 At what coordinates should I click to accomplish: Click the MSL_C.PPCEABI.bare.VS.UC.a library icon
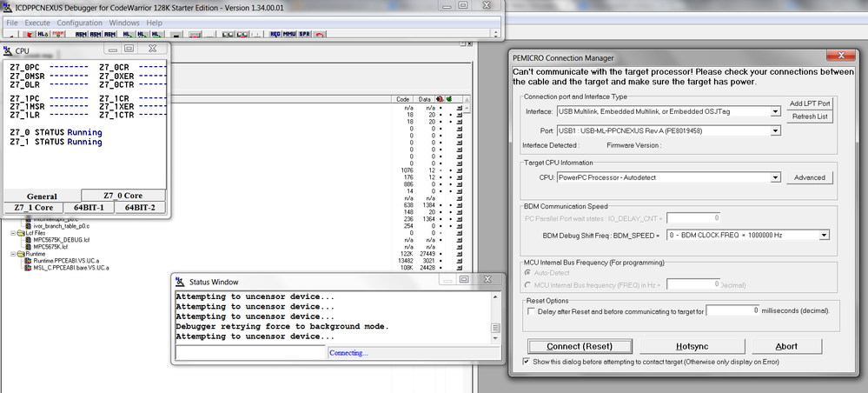pyautogui.click(x=28, y=267)
